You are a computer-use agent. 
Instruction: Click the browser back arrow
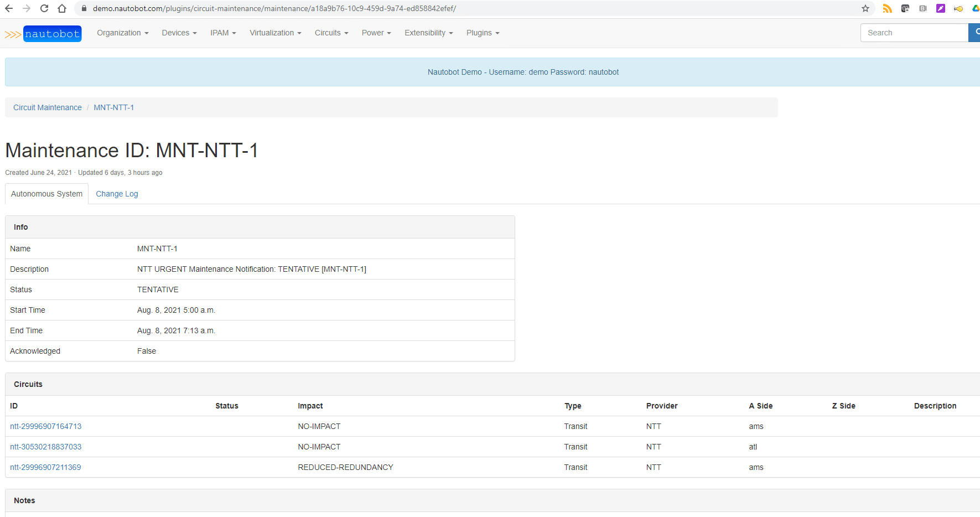click(x=9, y=8)
